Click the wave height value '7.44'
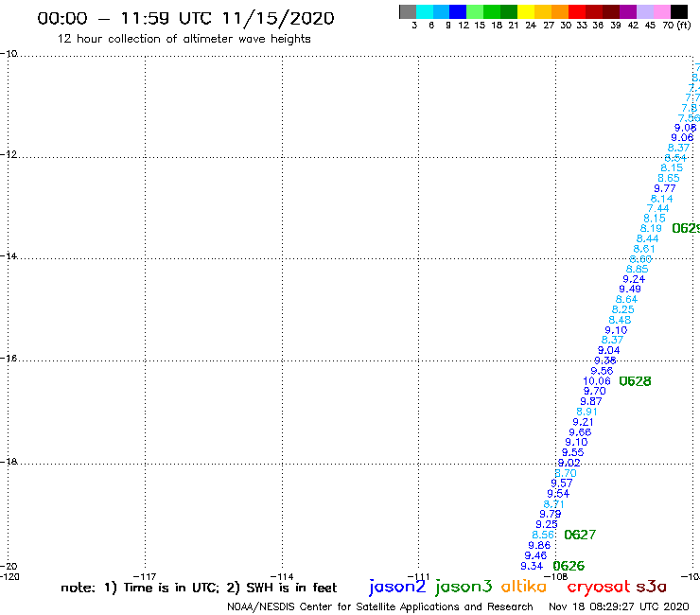 (658, 208)
